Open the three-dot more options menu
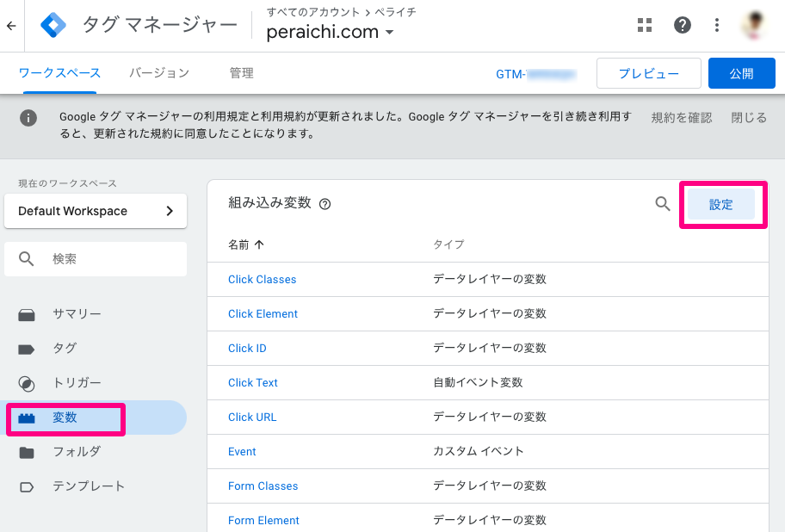Viewport: 785px width, 532px height. click(x=716, y=25)
